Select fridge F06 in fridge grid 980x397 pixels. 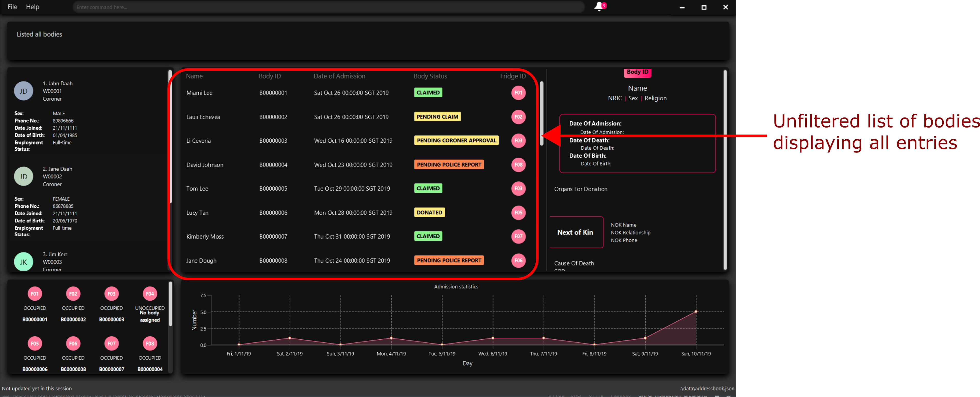(x=73, y=344)
